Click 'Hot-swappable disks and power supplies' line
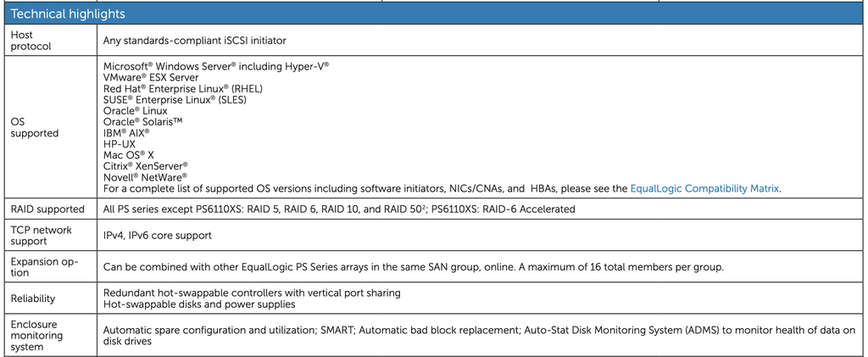 [x=199, y=304]
